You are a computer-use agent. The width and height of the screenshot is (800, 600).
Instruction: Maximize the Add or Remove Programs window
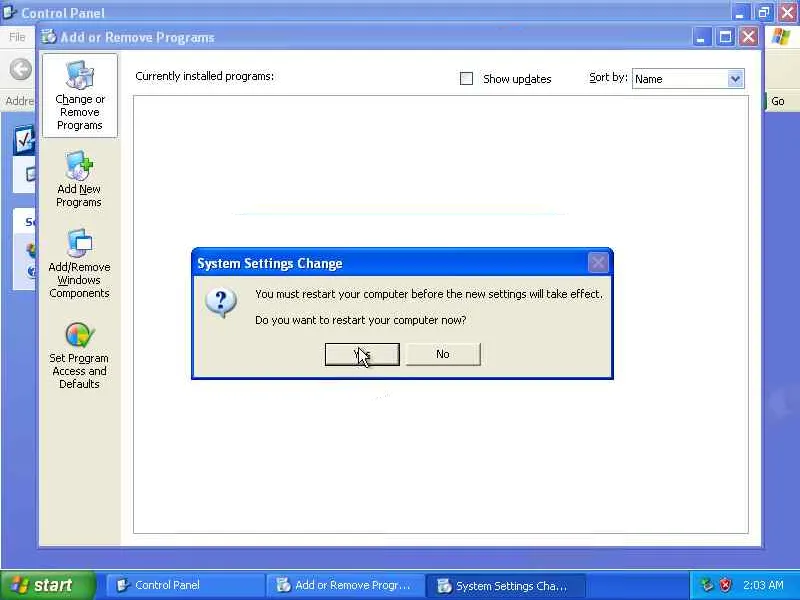pyautogui.click(x=725, y=37)
